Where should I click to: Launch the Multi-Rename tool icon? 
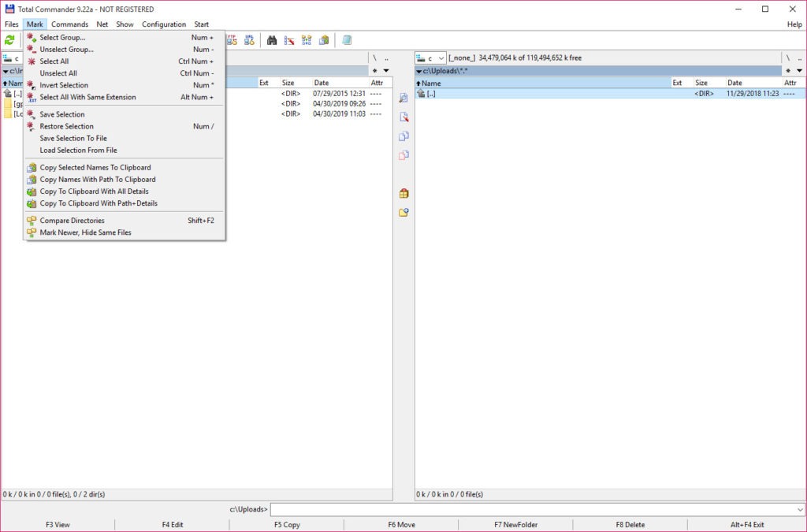[289, 40]
